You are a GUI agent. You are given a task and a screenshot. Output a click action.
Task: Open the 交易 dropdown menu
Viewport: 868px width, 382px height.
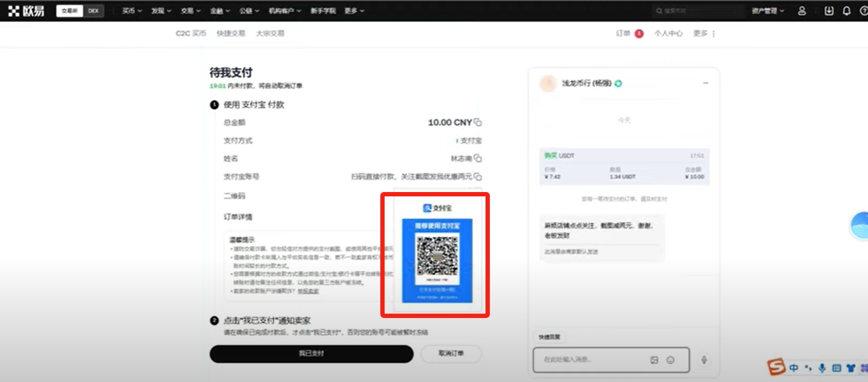(191, 11)
